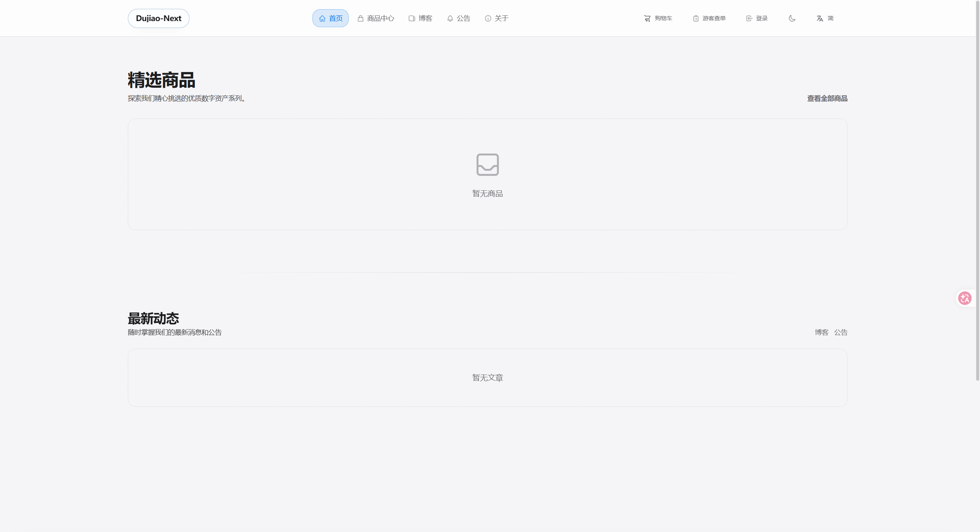Click the login arrow icon

pyautogui.click(x=749, y=18)
